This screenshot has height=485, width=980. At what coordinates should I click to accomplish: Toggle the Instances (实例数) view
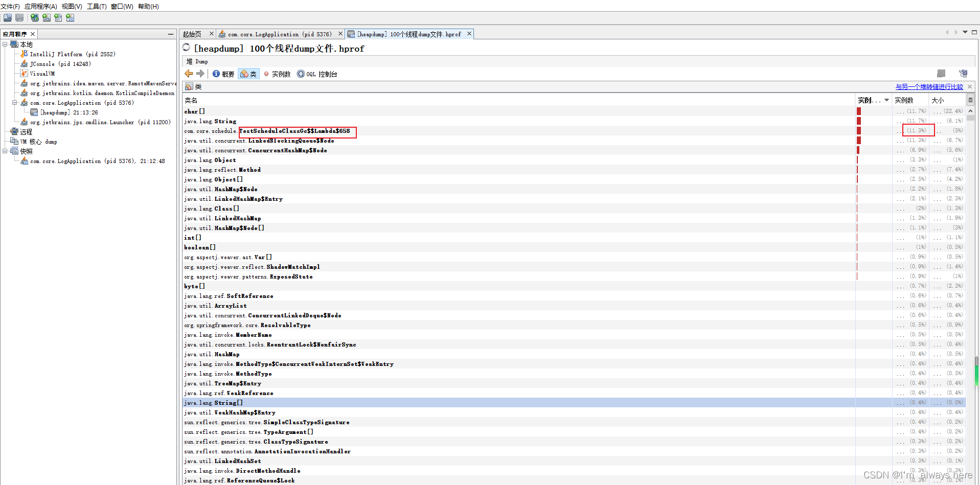click(277, 74)
